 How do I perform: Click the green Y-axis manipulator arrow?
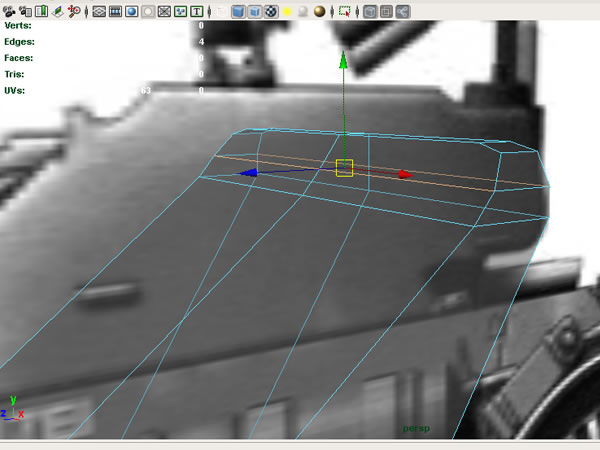coord(343,60)
